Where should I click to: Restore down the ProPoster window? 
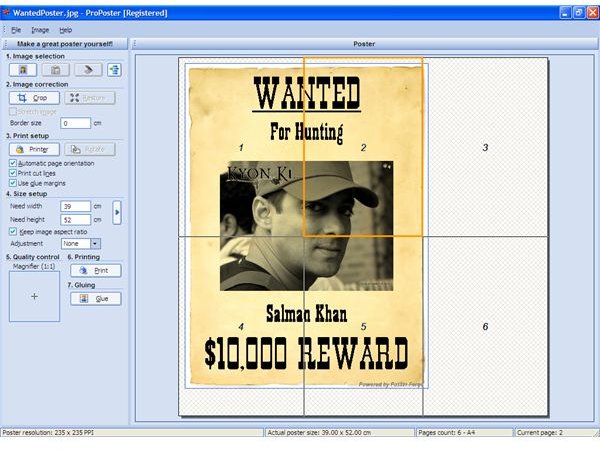tap(579, 13)
